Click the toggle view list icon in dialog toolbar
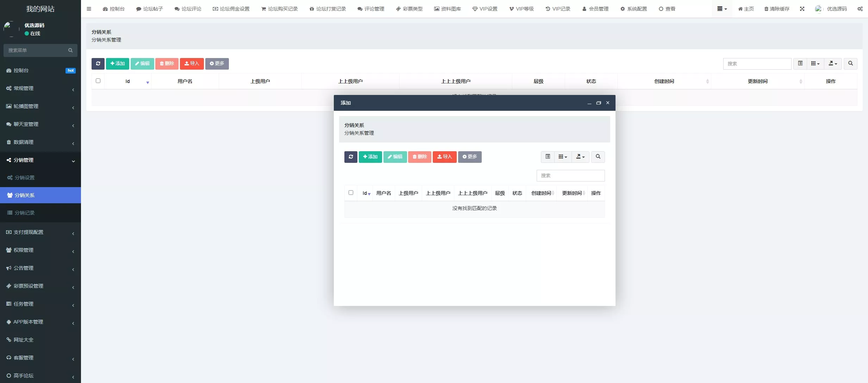Viewport: 868px width, 383px height. tap(548, 157)
